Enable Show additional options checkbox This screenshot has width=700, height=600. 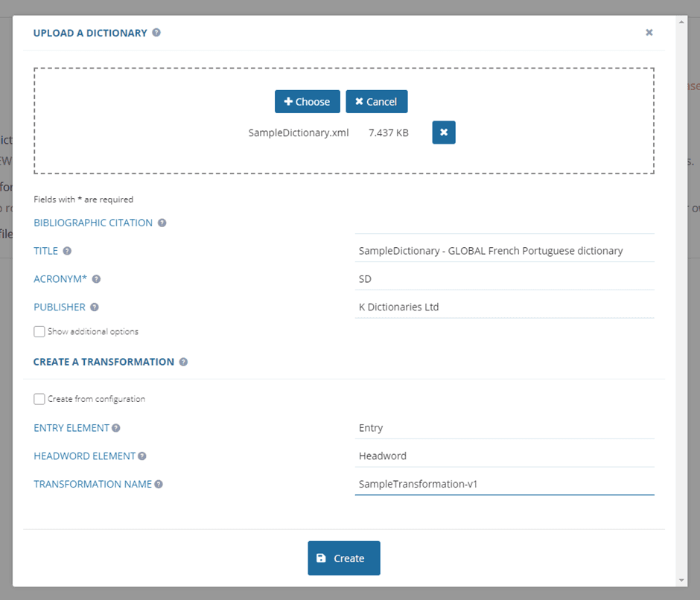[x=39, y=331]
